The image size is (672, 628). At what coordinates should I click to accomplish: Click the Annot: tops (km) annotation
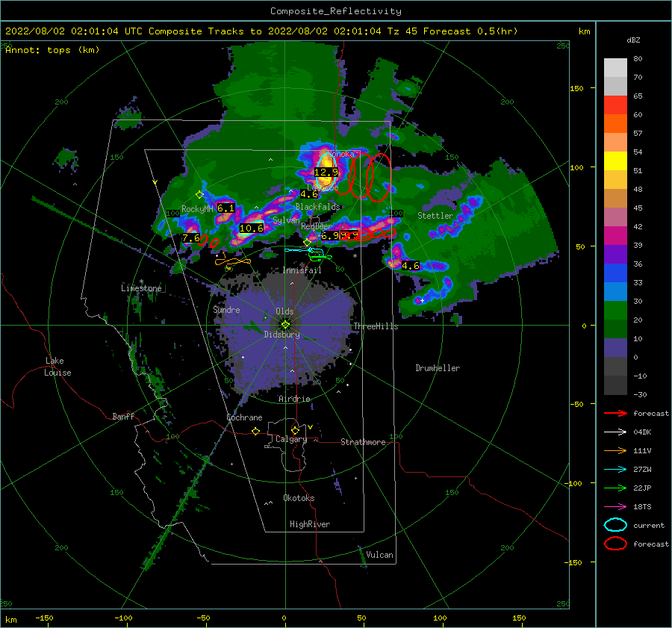(x=52, y=50)
